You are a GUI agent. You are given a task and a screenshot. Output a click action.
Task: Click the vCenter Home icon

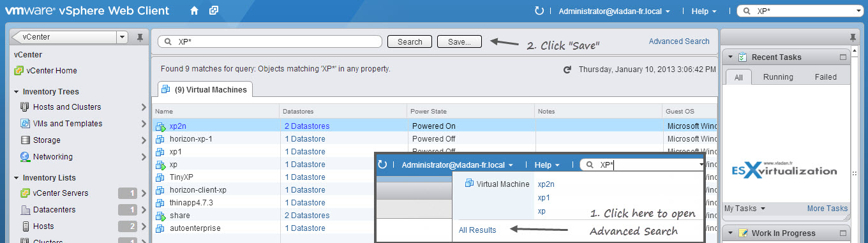19,71
